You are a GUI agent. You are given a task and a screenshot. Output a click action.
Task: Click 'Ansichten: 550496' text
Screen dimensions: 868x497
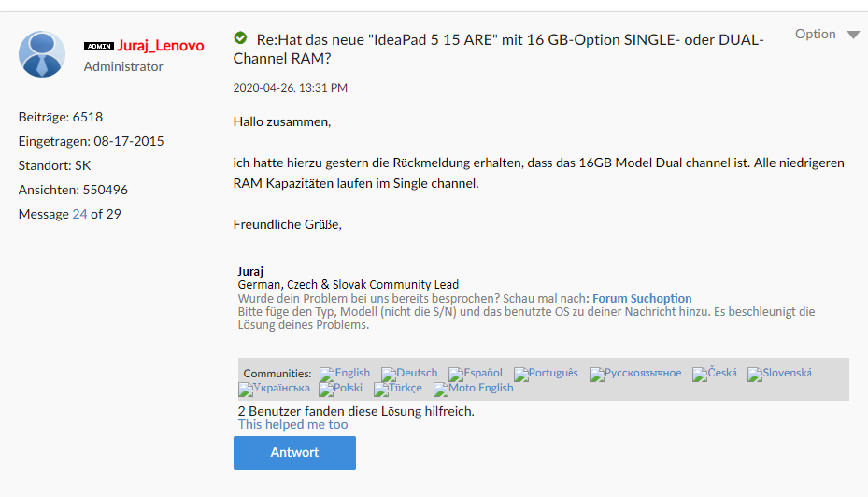(73, 190)
